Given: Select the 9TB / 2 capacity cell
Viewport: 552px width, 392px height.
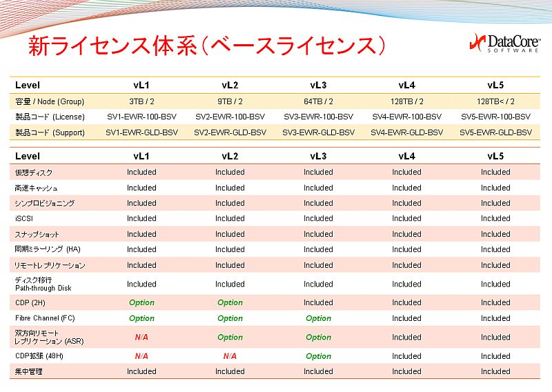Looking at the screenshot, I should (x=230, y=101).
